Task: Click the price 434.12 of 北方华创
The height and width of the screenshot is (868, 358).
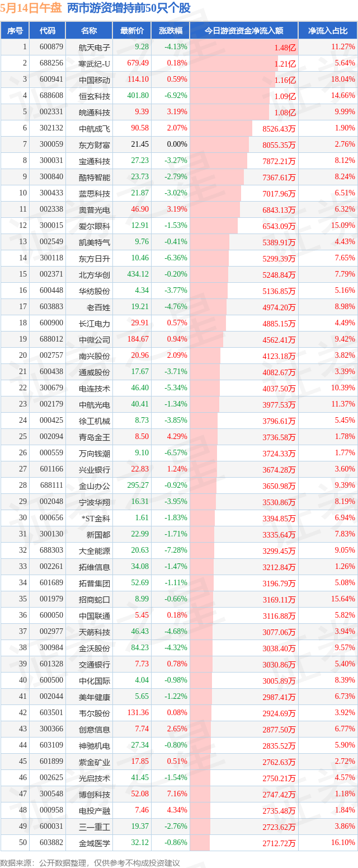Action: [138, 274]
